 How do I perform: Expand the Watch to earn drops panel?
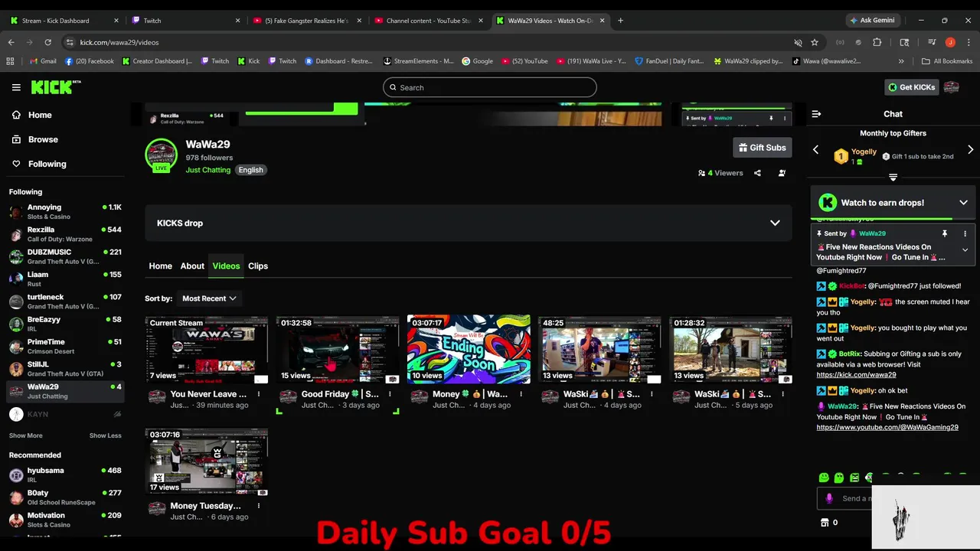[963, 203]
